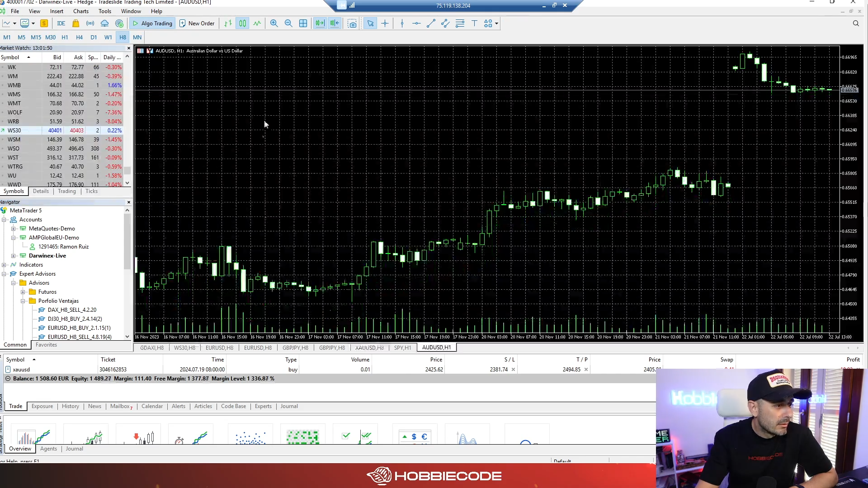Viewport: 868px width, 488px height.
Task: Toggle chart auto scroll
Action: pyautogui.click(x=320, y=23)
